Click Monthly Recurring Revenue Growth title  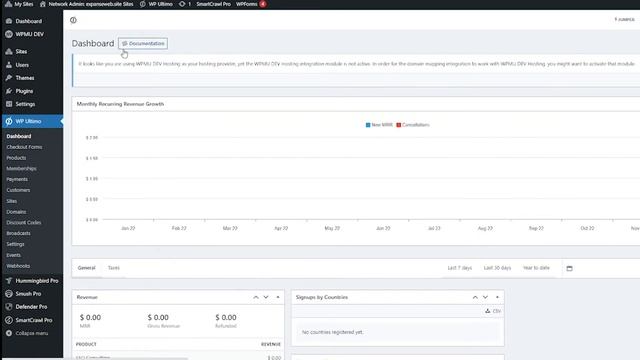point(120,104)
